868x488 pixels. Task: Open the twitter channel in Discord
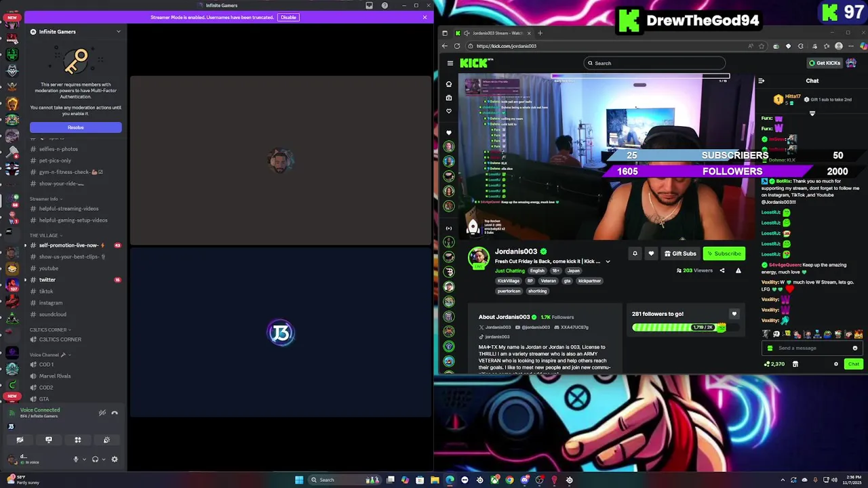(x=47, y=280)
